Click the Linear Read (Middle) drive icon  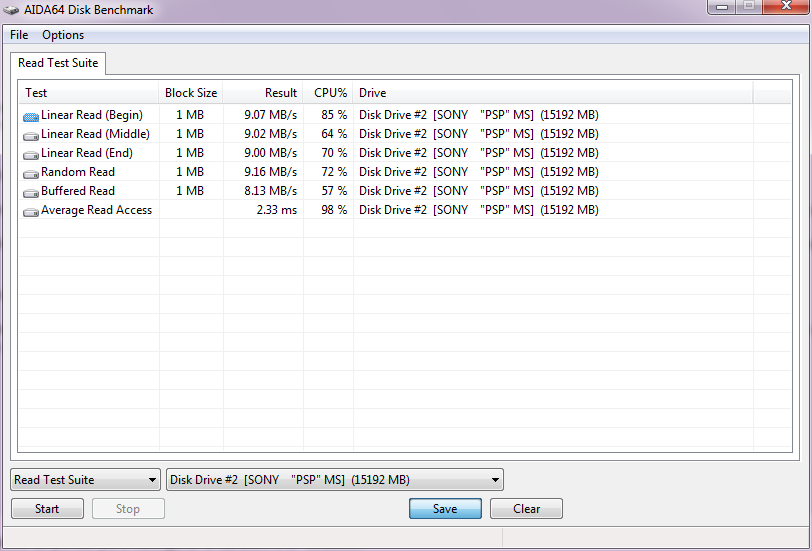[31, 136]
